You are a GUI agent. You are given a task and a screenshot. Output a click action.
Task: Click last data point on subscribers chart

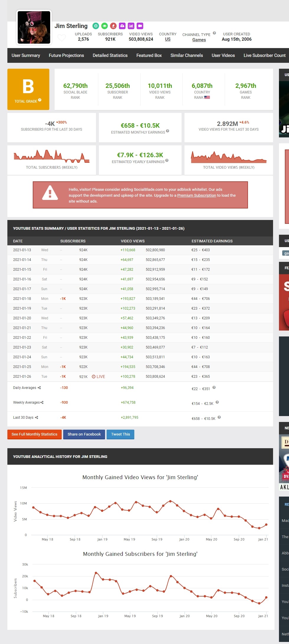click(266, 597)
